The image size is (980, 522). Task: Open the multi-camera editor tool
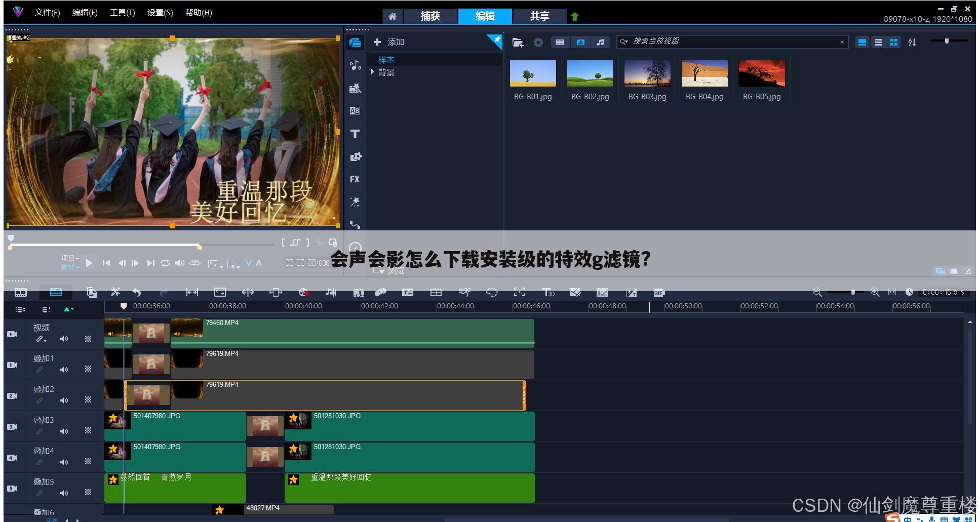pyautogui.click(x=436, y=293)
